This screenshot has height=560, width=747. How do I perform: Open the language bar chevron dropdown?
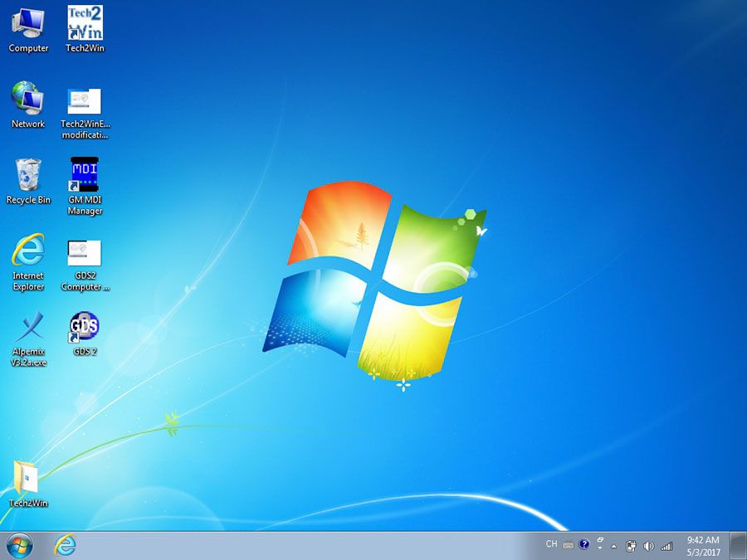click(x=599, y=548)
